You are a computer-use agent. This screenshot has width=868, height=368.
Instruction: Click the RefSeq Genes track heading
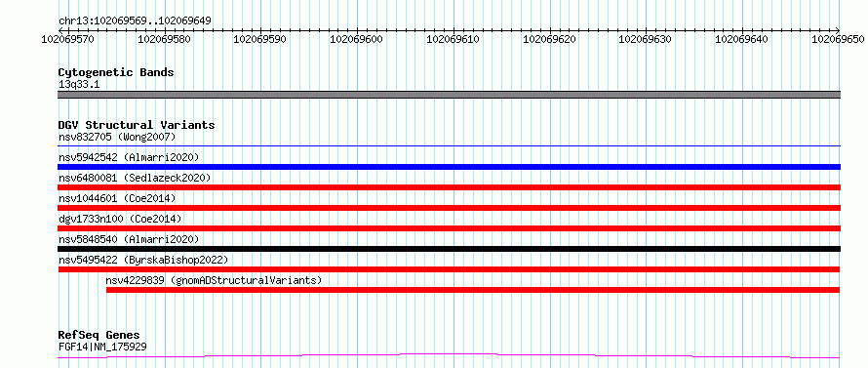point(99,335)
